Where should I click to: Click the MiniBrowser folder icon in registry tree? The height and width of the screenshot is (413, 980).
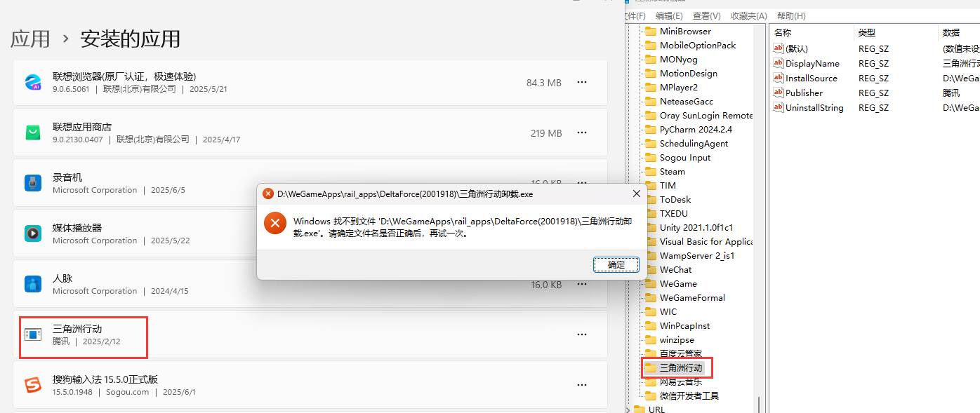(651, 31)
